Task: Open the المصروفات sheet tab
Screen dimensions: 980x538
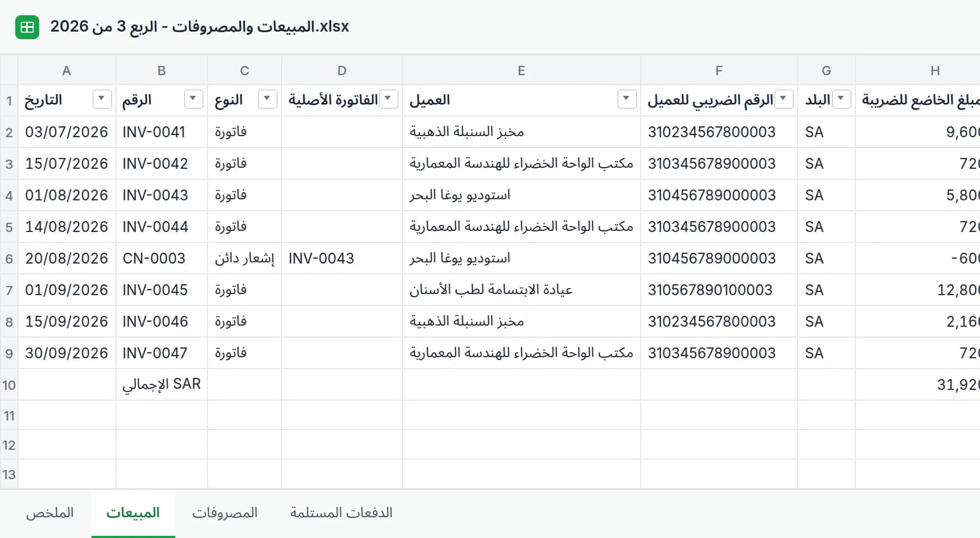Action: click(x=225, y=513)
